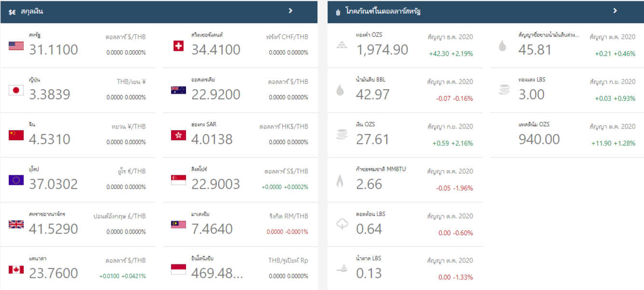The height and width of the screenshot is (290, 644).
Task: Click the gold bars commodity icon
Action: [341, 46]
